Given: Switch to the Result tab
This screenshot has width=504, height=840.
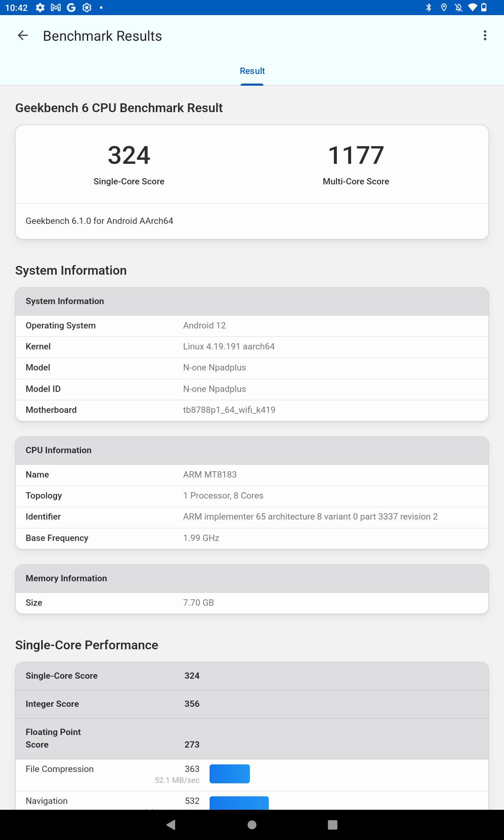Looking at the screenshot, I should click(x=252, y=71).
